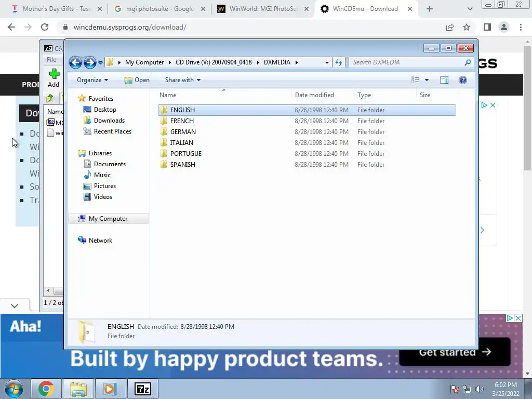Click Explorer's blue forward arrow button
532x399 pixels.
[90, 62]
